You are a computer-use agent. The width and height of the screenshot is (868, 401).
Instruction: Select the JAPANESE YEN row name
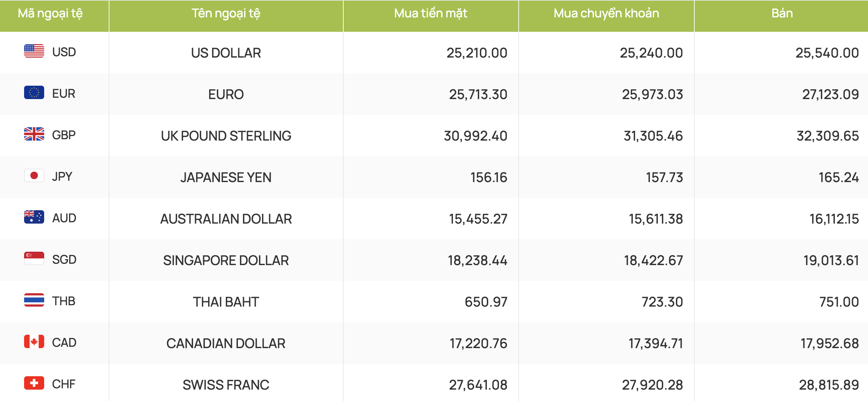click(x=226, y=177)
